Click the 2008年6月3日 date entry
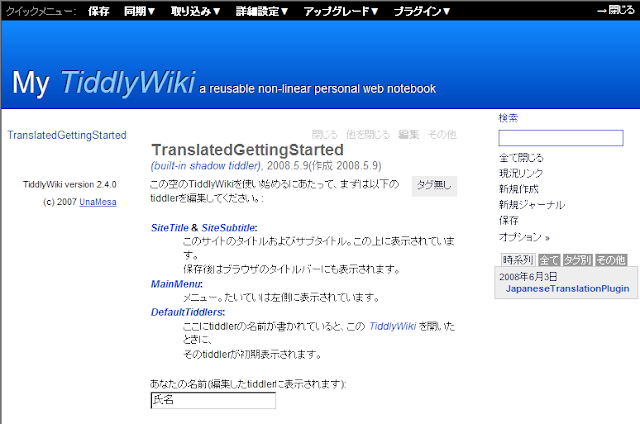The height and width of the screenshot is (424, 640). pos(528,277)
